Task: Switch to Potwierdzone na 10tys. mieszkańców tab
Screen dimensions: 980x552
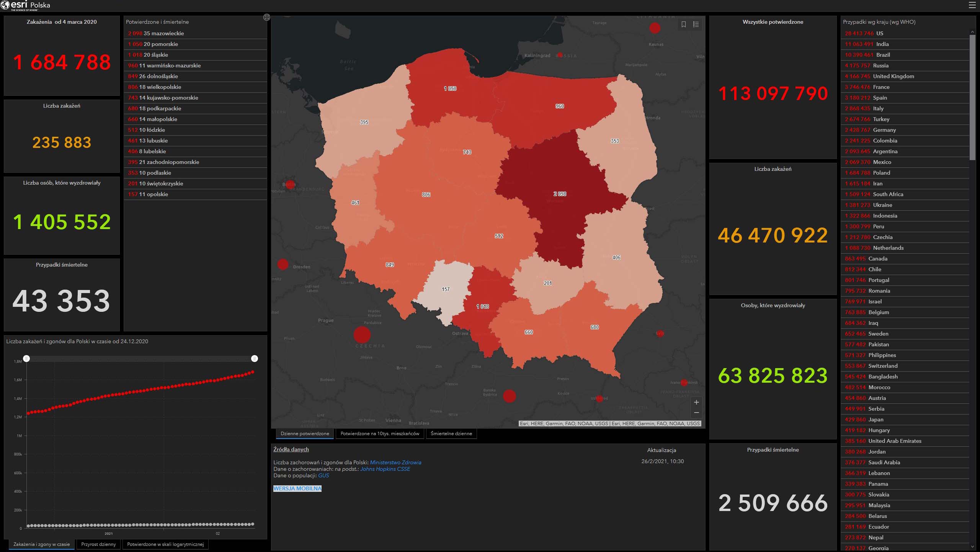Action: [380, 434]
